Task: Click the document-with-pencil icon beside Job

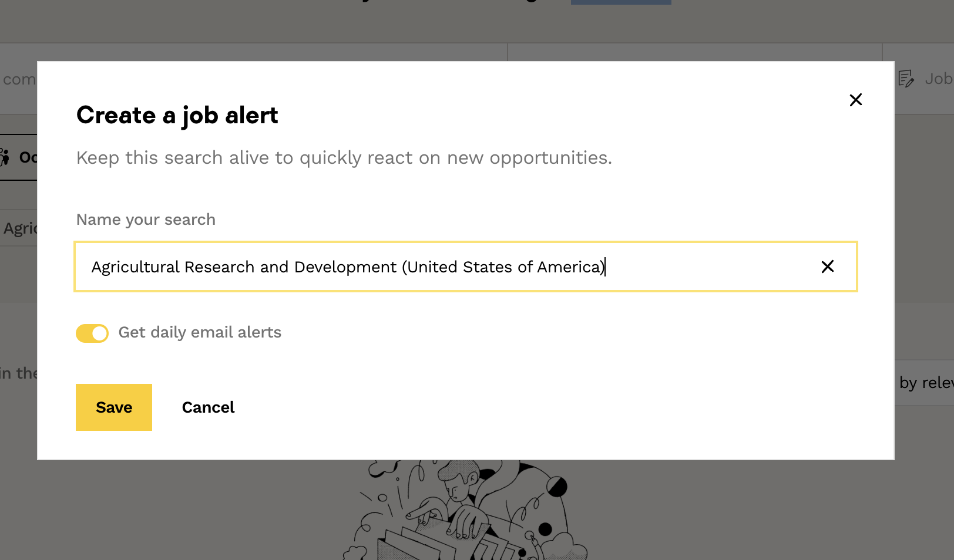Action: [906, 79]
